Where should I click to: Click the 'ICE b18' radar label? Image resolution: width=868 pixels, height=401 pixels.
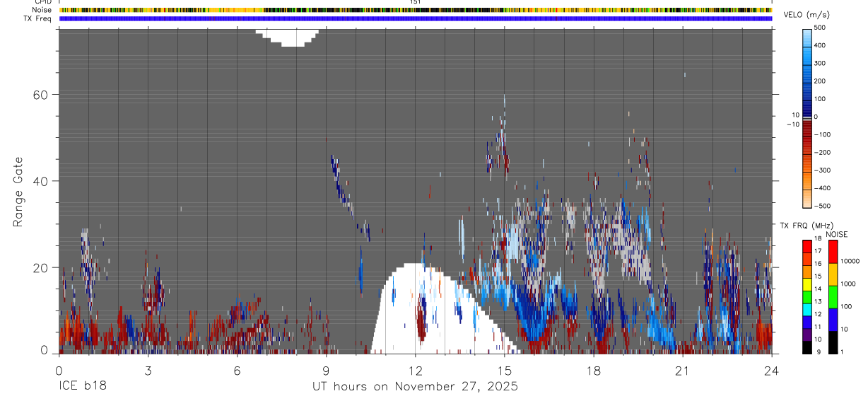point(82,387)
